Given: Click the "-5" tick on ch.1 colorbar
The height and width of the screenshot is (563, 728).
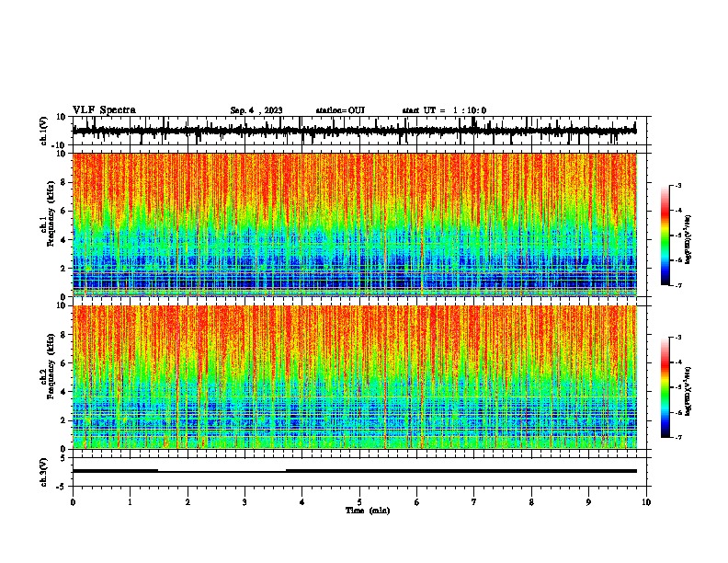Looking at the screenshot, I should coord(678,236).
